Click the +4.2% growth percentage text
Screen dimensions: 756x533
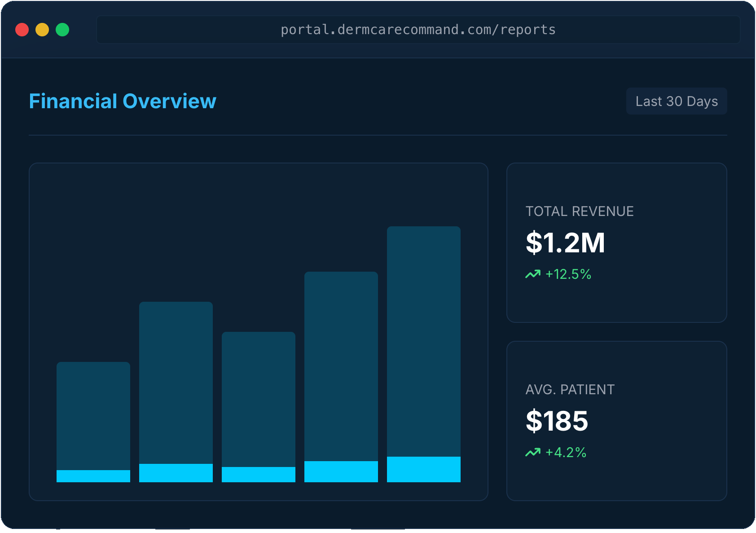[566, 452]
